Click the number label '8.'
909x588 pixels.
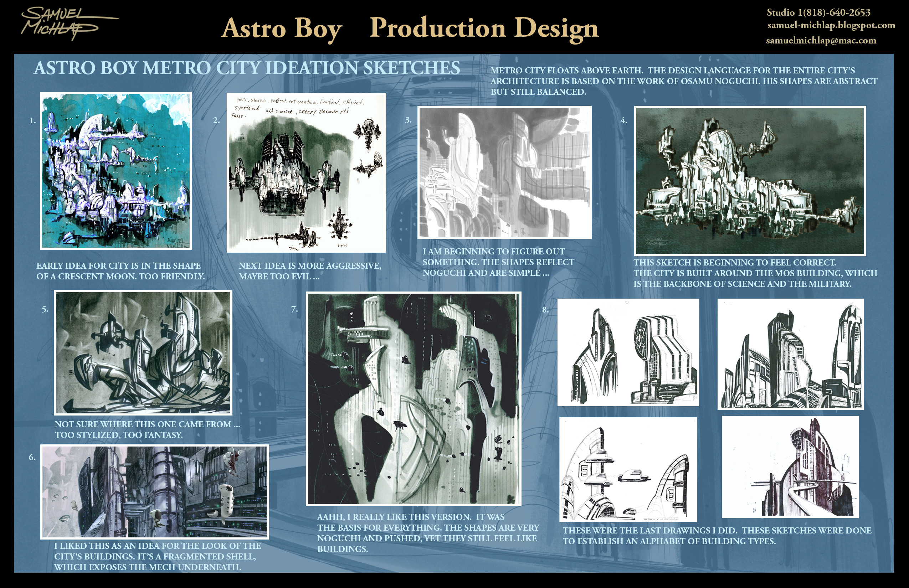pos(545,310)
